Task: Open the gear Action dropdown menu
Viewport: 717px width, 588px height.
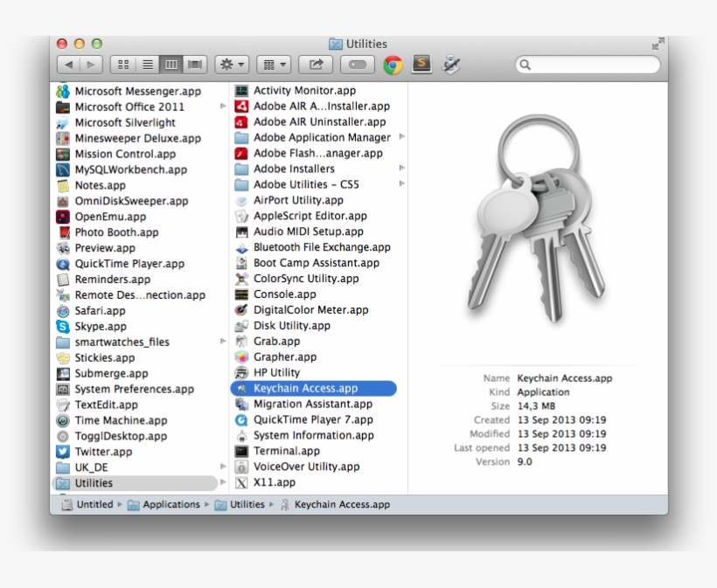Action: click(232, 65)
